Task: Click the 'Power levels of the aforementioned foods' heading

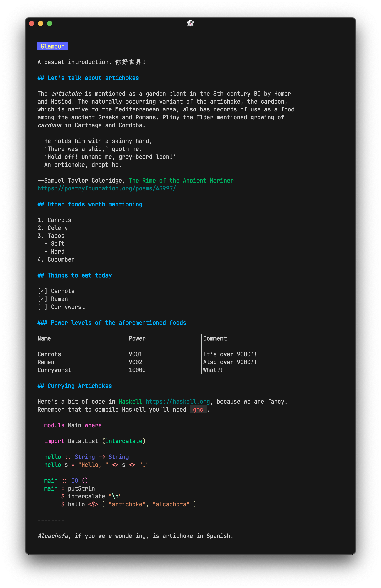Action: (x=112, y=323)
